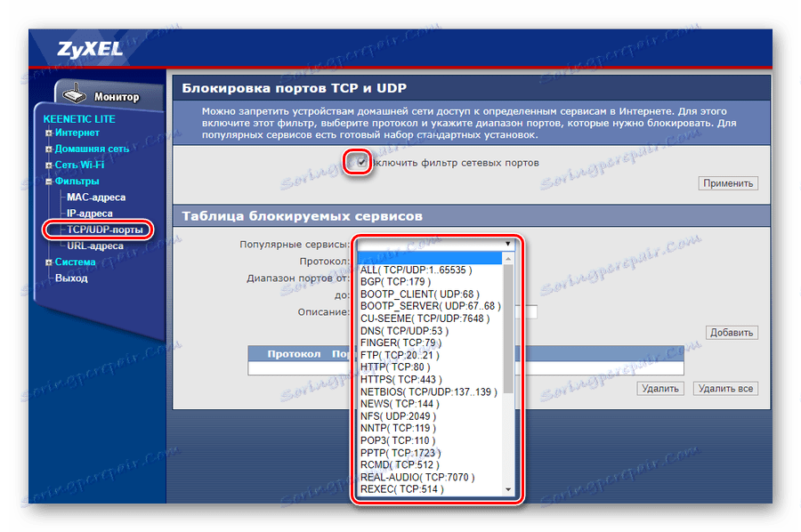
Task: Collapse the Фильтры tree node
Action: (49, 181)
